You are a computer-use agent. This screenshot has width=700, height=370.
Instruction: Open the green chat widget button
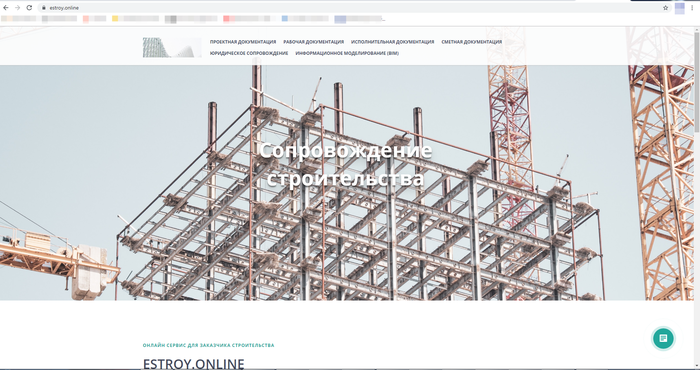click(x=663, y=338)
